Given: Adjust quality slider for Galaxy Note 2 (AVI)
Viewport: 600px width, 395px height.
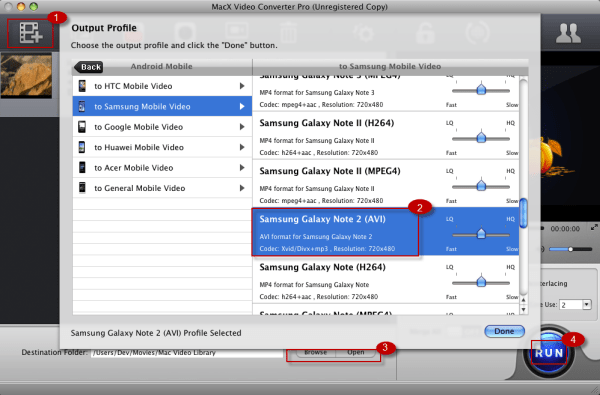Looking at the screenshot, I should coord(481,233).
